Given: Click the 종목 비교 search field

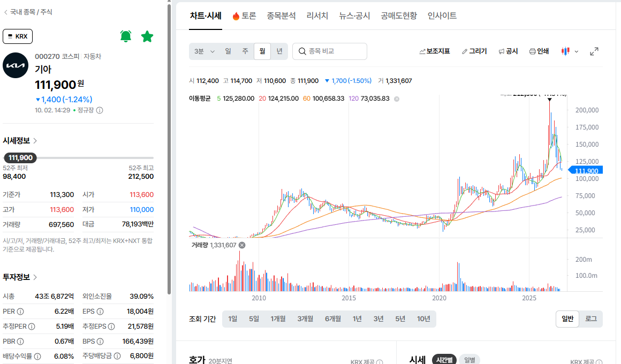Looking at the screenshot, I should (330, 51).
